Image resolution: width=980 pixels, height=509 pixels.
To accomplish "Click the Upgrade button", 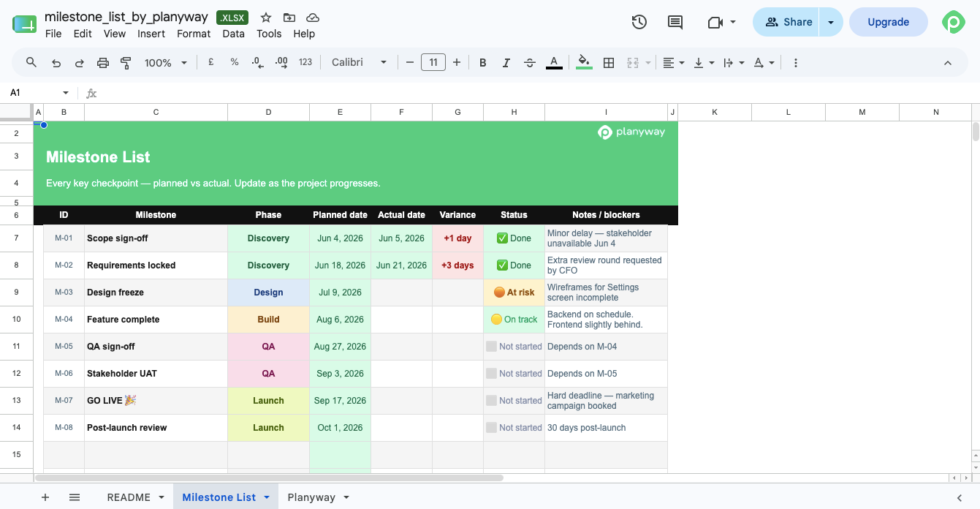I will [x=888, y=22].
